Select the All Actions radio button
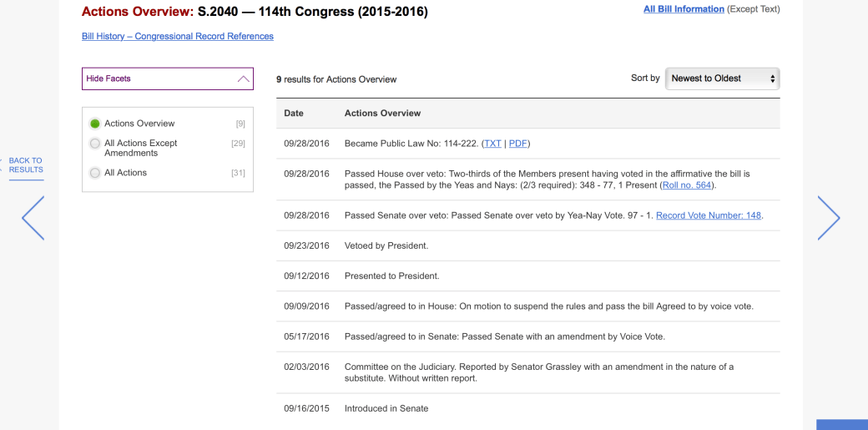Image resolution: width=868 pixels, height=430 pixels. (x=95, y=173)
